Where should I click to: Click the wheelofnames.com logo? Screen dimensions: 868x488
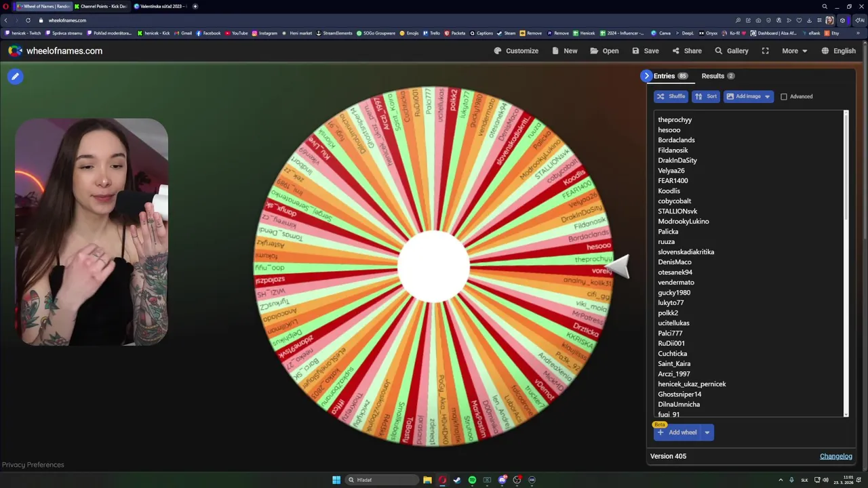tap(56, 51)
